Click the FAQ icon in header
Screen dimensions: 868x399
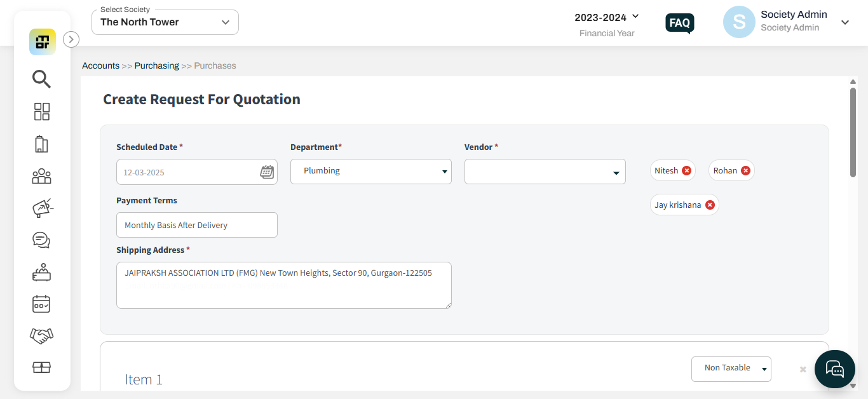tap(679, 24)
